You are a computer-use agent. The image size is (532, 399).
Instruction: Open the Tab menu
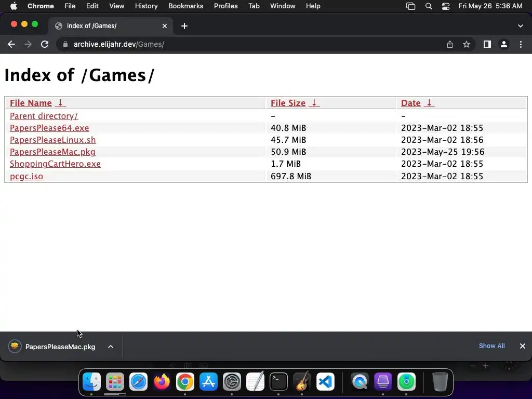254,6
